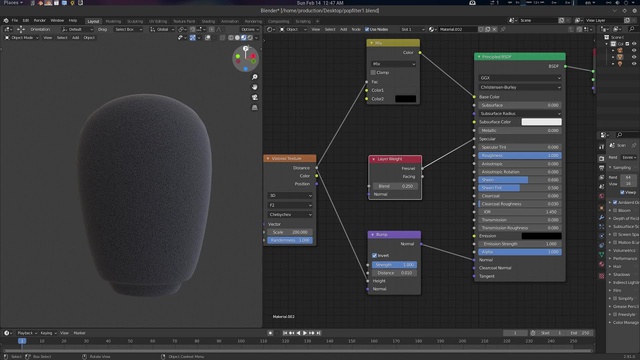Click the white Subsurface Color swatch
The height and width of the screenshot is (360, 640).
pyautogui.click(x=541, y=122)
